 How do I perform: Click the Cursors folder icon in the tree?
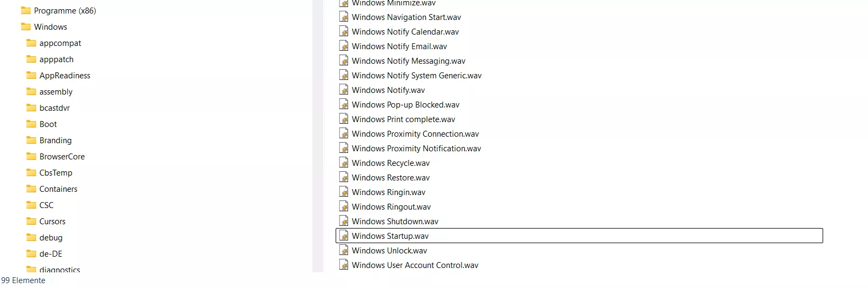point(31,221)
